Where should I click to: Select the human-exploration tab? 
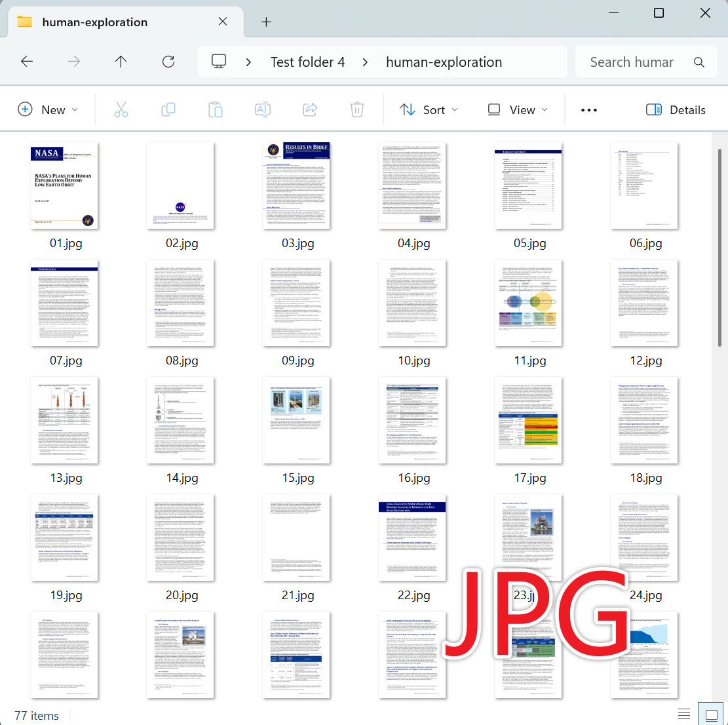[94, 22]
